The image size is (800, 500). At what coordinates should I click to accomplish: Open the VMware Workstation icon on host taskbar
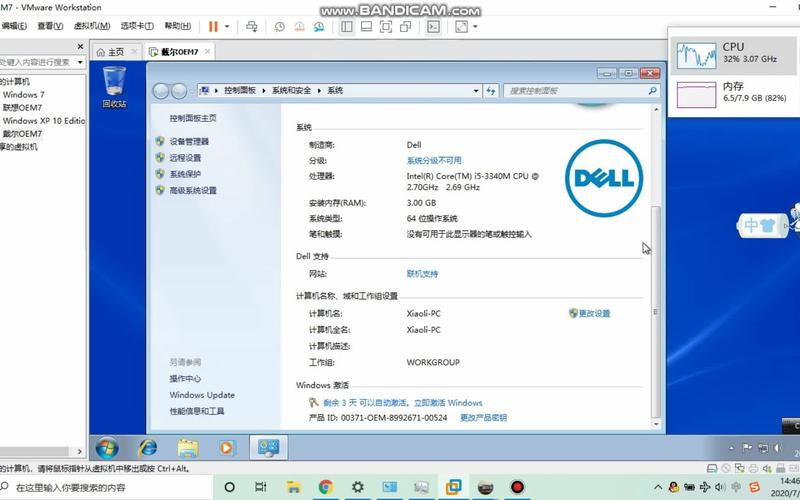pos(453,487)
